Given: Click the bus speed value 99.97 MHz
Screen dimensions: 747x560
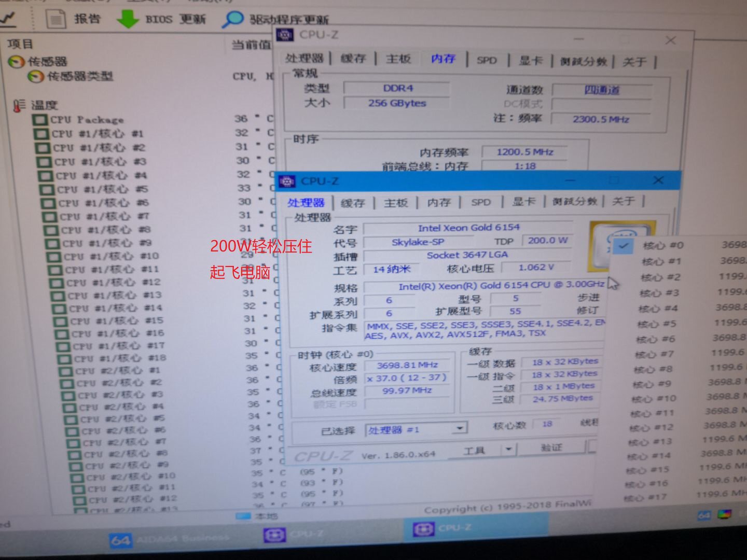Looking at the screenshot, I should [407, 391].
